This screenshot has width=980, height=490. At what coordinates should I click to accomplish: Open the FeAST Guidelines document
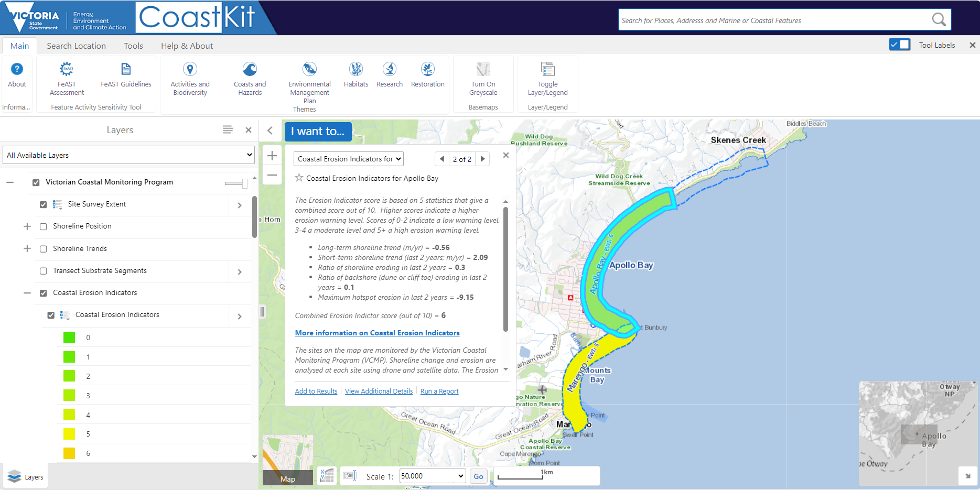(x=126, y=75)
